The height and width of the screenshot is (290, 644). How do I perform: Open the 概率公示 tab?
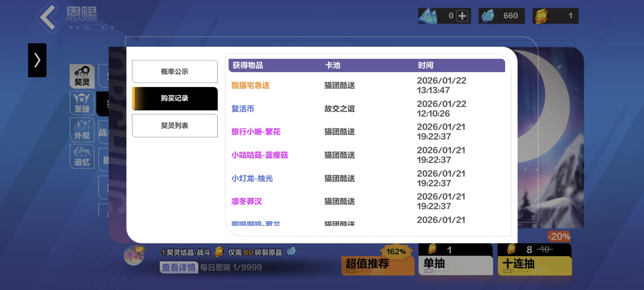click(x=175, y=72)
